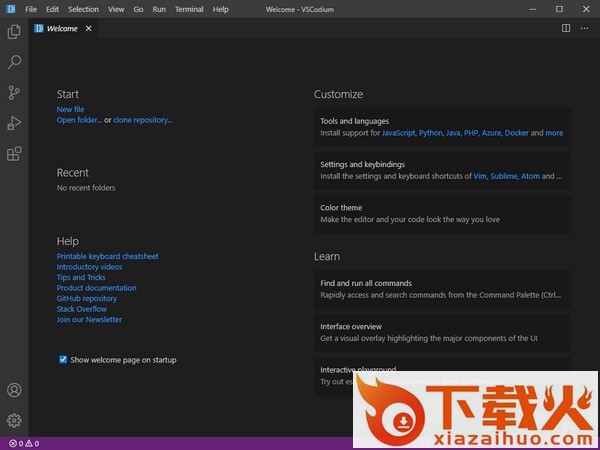Open the Explorer view in the activity bar
Image resolution: width=600 pixels, height=450 pixels.
click(14, 32)
